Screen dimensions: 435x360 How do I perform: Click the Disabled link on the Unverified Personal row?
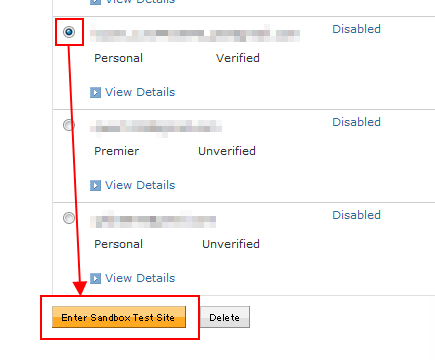coord(356,215)
